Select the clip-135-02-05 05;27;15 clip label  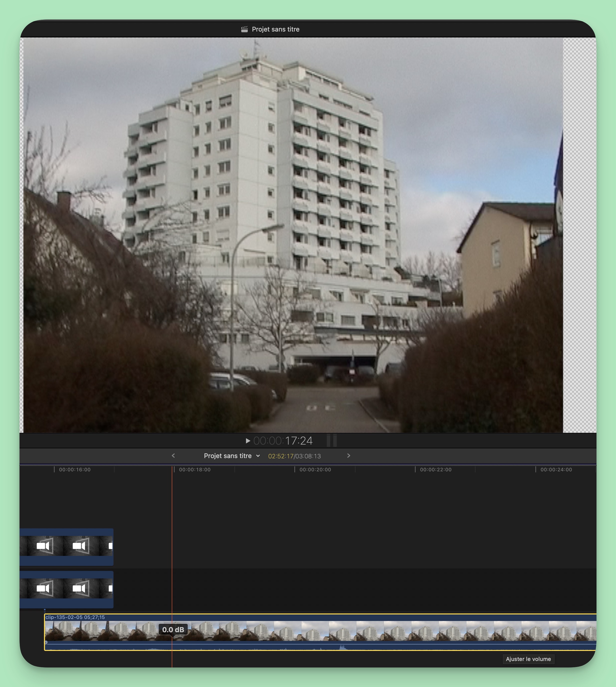pyautogui.click(x=75, y=617)
